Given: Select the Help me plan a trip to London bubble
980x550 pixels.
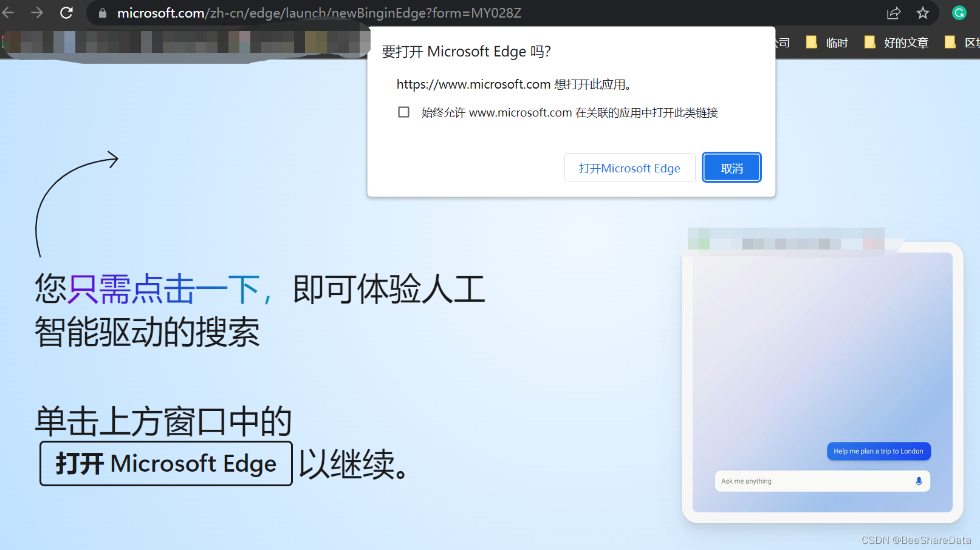Looking at the screenshot, I should pos(879,451).
